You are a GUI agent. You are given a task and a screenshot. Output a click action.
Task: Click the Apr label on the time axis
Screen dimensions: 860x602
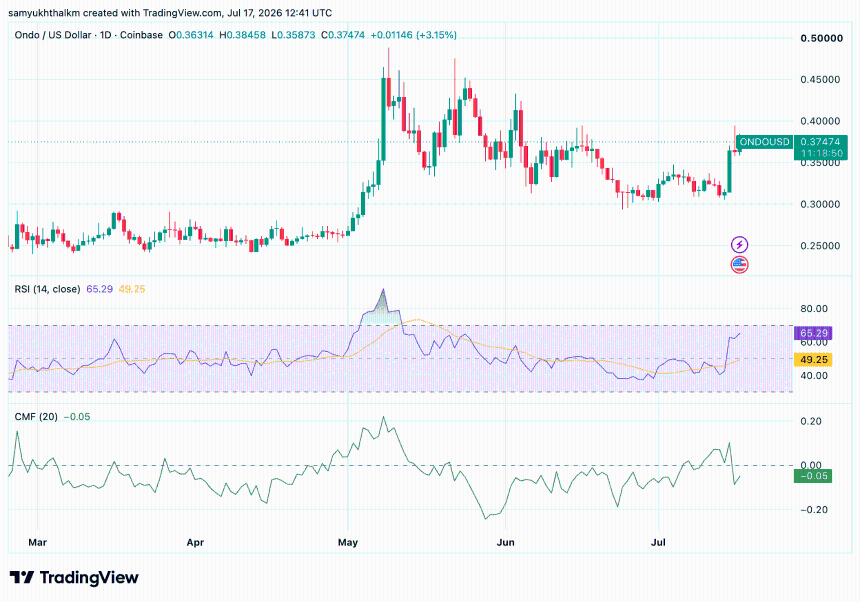(x=195, y=542)
